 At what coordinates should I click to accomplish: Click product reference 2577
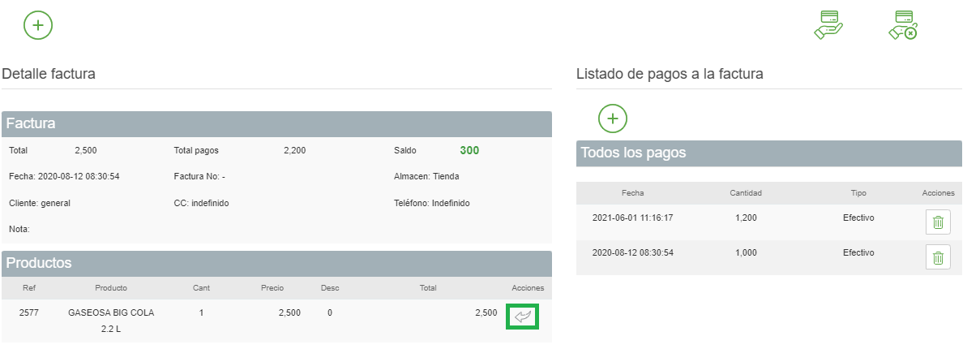click(29, 312)
